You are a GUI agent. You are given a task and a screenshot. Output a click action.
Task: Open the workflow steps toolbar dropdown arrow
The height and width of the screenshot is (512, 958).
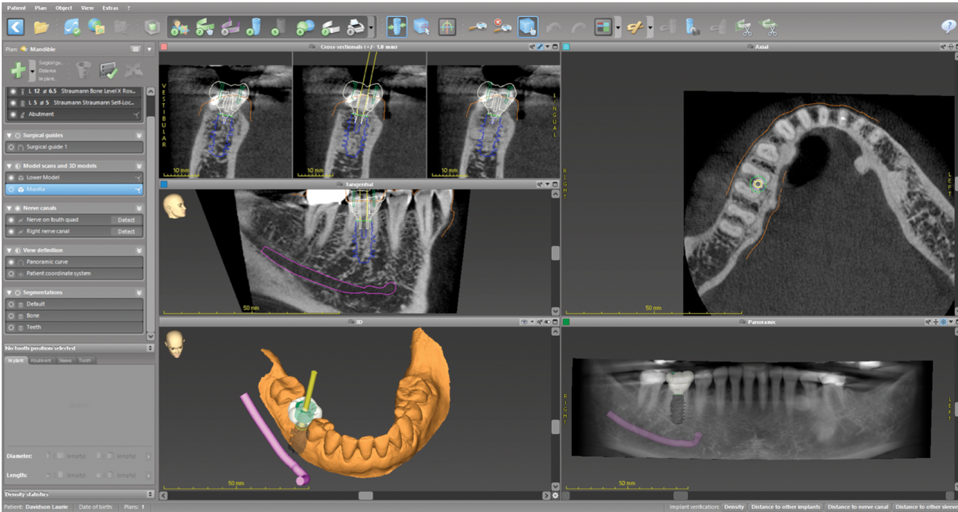click(x=372, y=26)
